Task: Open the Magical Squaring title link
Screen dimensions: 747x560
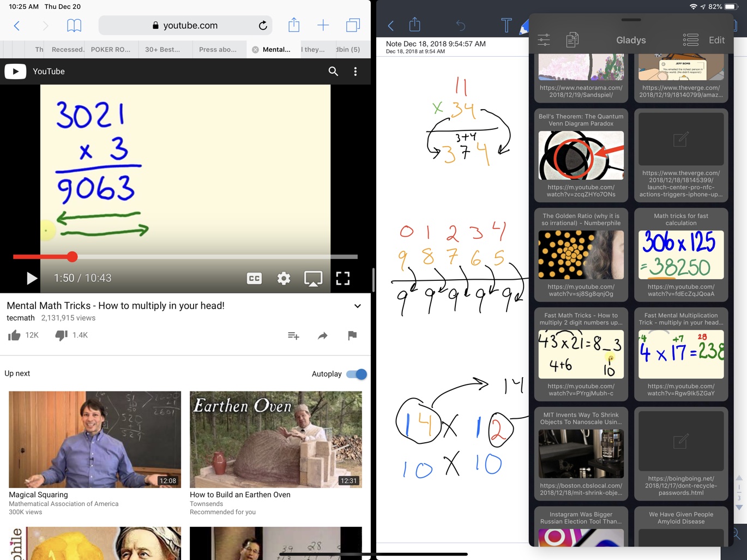Action: click(x=38, y=495)
